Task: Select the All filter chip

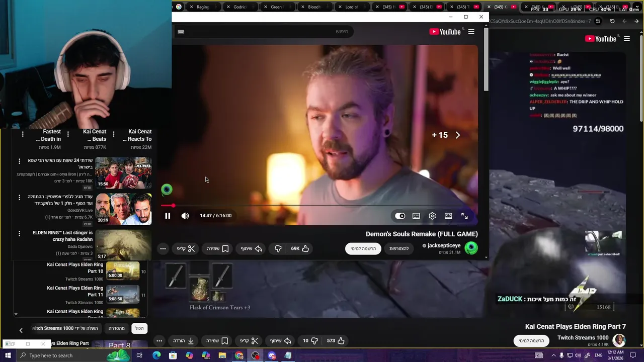Action: pos(139,328)
